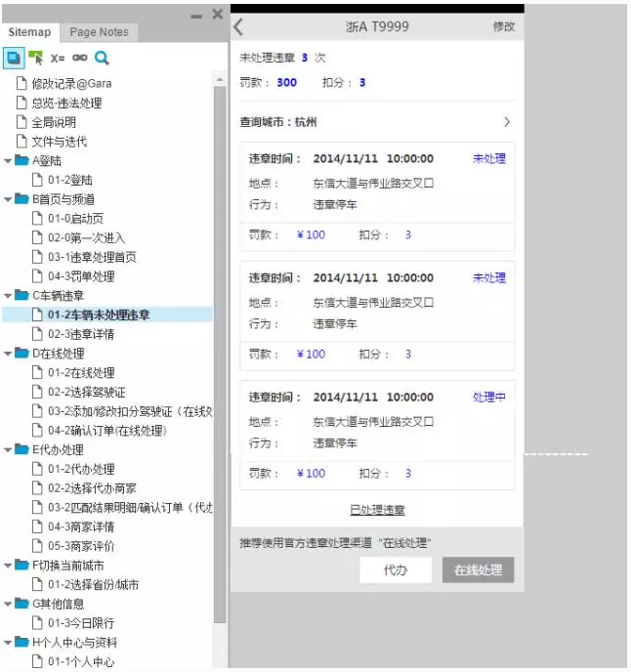Collapse the G其他信息 folder
The height and width of the screenshot is (672, 631).
7,605
